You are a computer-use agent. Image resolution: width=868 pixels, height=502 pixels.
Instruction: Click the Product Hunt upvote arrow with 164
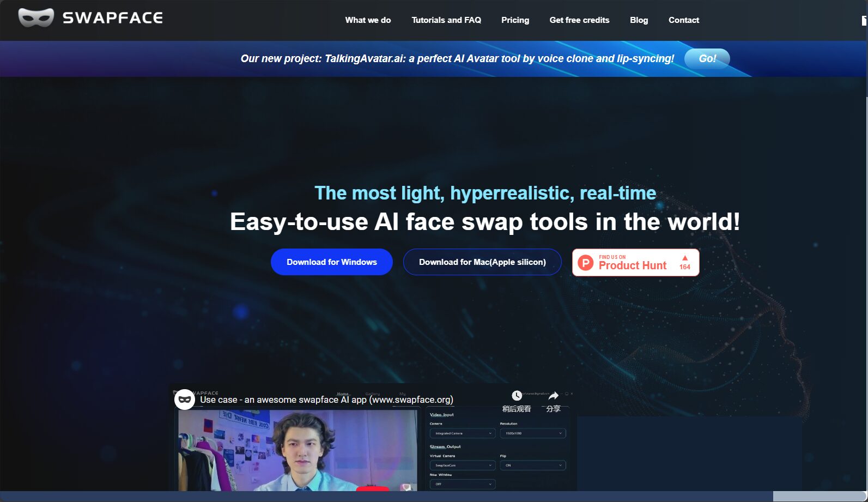point(685,262)
